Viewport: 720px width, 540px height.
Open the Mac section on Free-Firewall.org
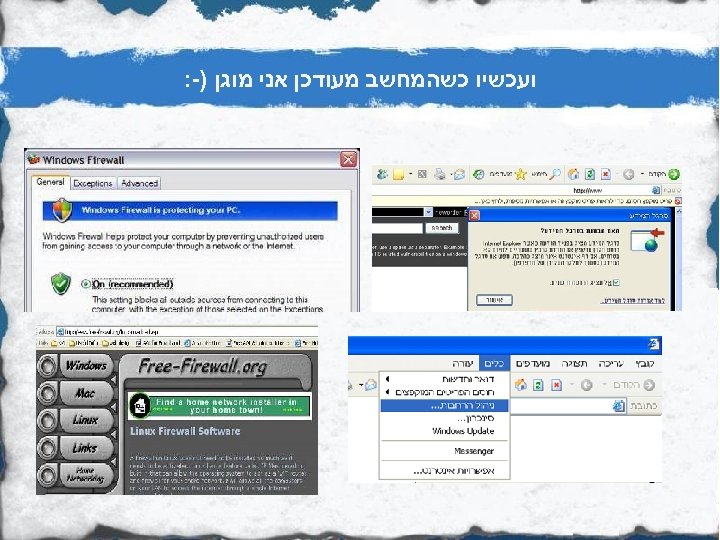point(85,393)
